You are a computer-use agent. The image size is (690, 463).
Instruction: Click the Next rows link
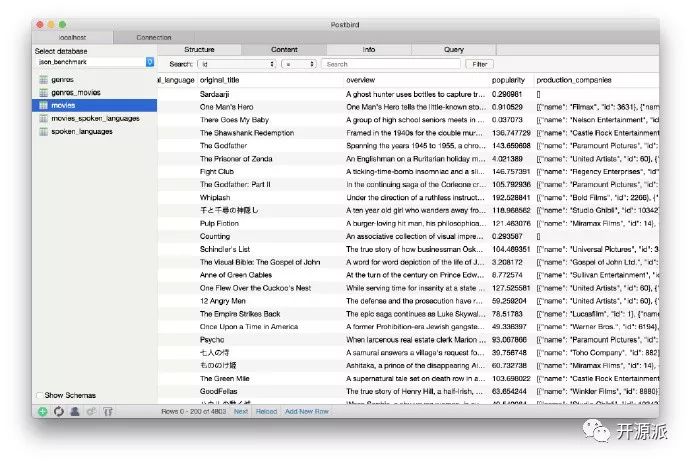coord(241,412)
